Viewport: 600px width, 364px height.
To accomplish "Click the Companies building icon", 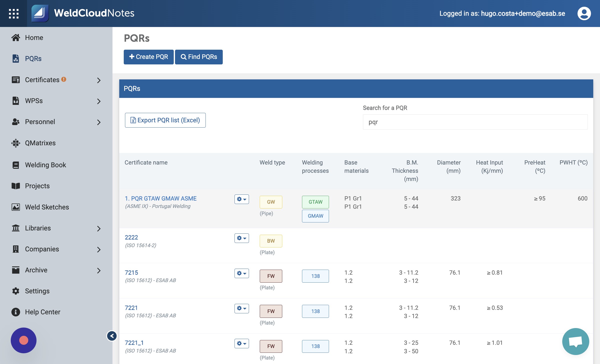I will coord(16,249).
